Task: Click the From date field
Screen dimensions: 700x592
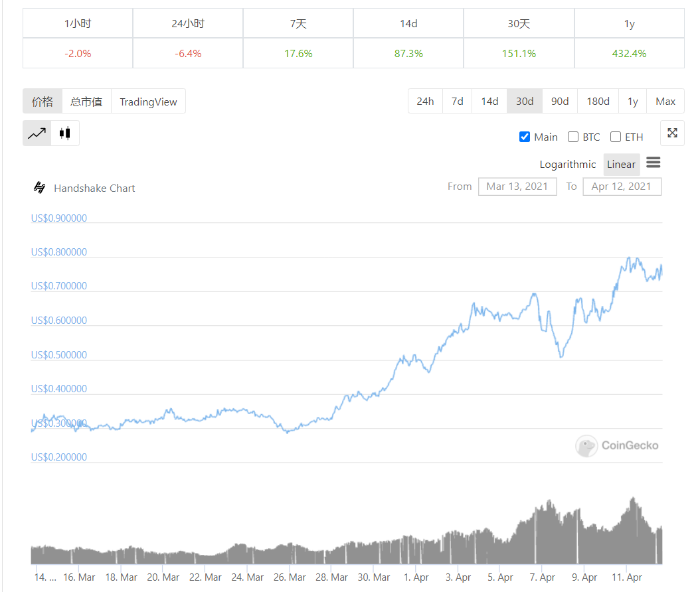Action: (517, 186)
